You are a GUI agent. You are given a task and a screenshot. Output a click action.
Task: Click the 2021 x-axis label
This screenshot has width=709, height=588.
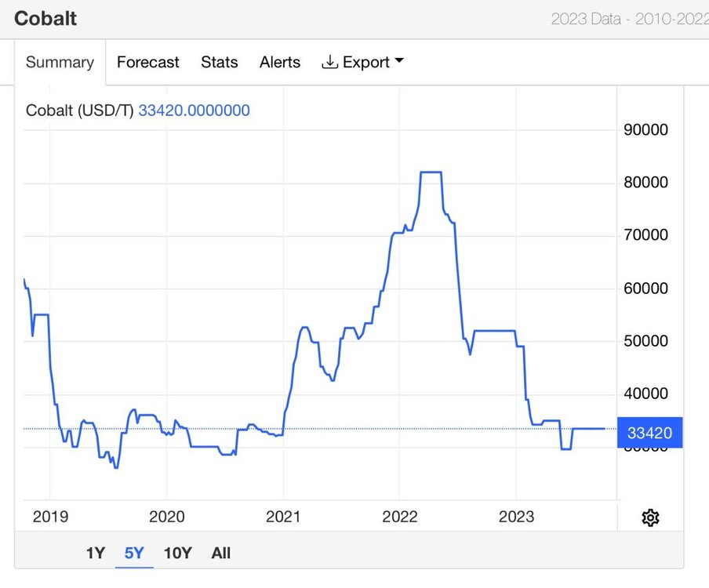click(x=283, y=517)
